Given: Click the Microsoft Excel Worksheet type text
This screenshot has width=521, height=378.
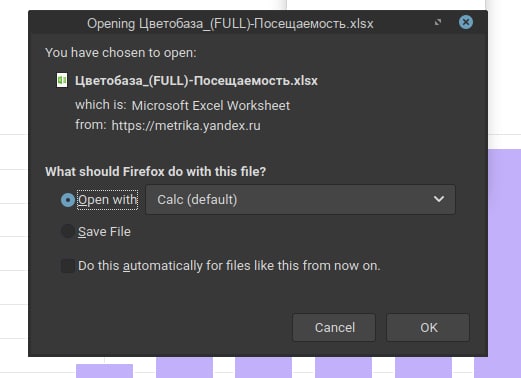Looking at the screenshot, I should [x=211, y=106].
